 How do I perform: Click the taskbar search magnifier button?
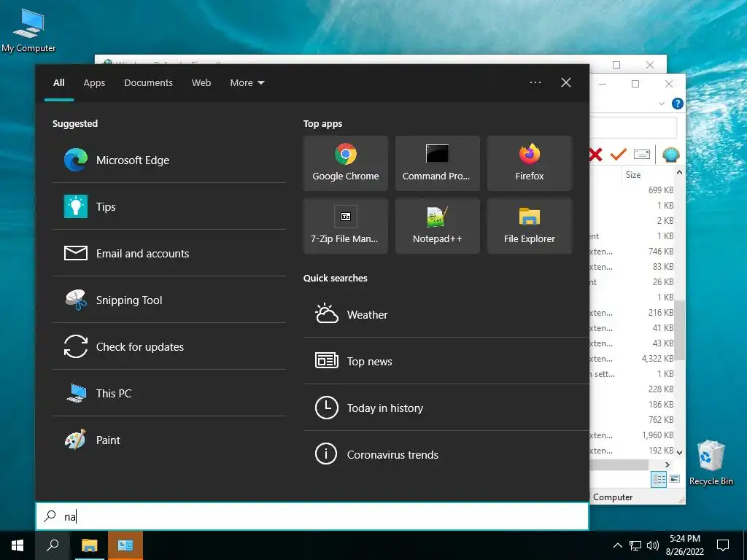point(53,545)
